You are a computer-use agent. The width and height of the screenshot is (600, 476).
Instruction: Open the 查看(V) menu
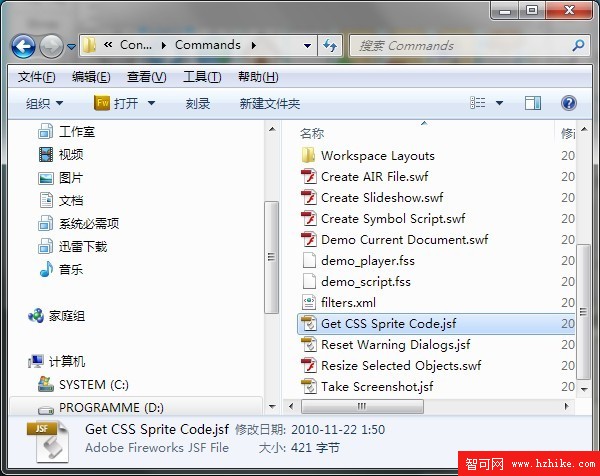point(147,77)
